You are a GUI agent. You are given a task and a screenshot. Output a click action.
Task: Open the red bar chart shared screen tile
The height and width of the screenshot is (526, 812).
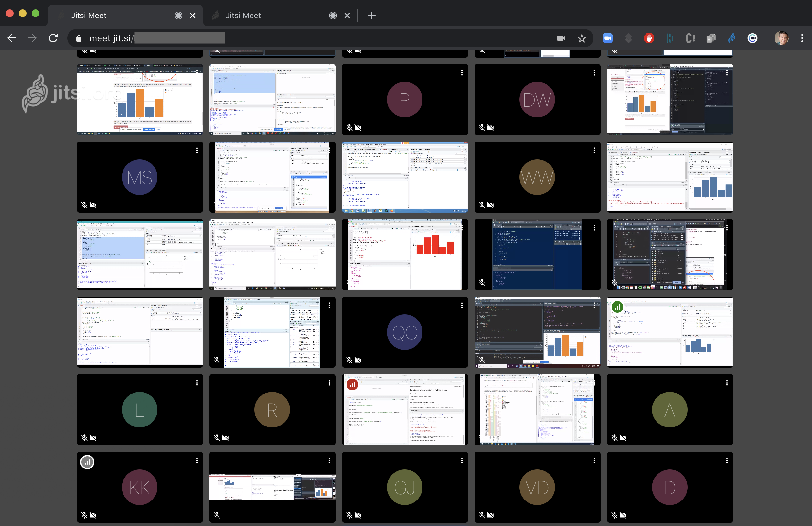point(405,255)
